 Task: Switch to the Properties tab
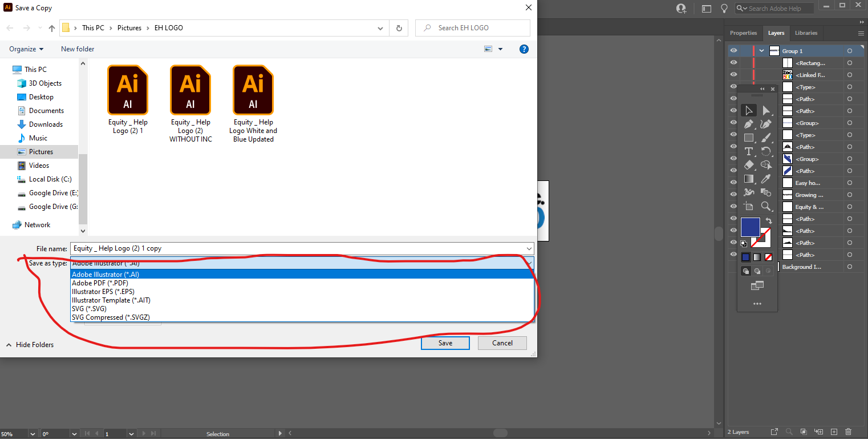coord(743,33)
